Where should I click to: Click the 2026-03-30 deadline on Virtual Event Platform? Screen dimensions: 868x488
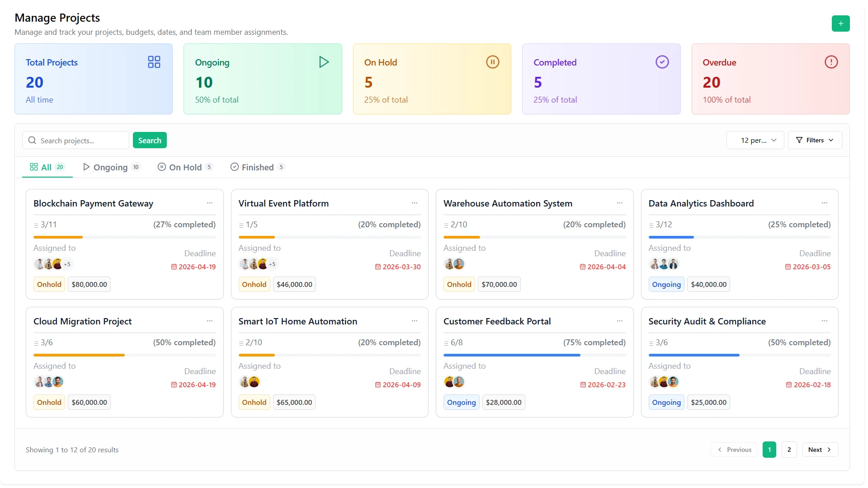397,267
